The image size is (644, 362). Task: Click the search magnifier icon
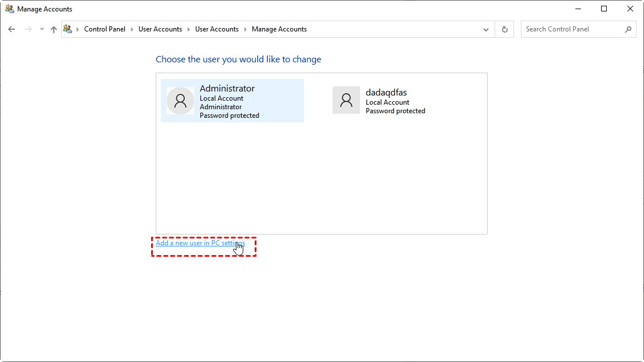point(628,29)
